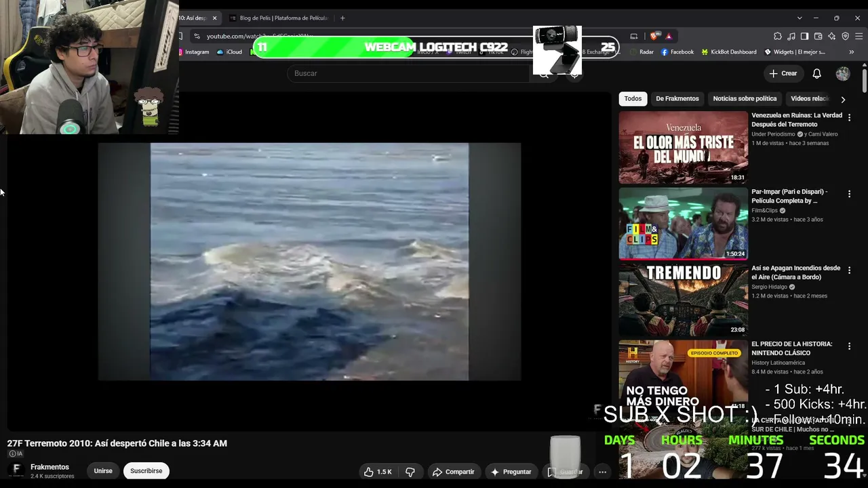This screenshot has width=868, height=488.
Task: Open YouTube notifications bell
Action: tap(817, 73)
